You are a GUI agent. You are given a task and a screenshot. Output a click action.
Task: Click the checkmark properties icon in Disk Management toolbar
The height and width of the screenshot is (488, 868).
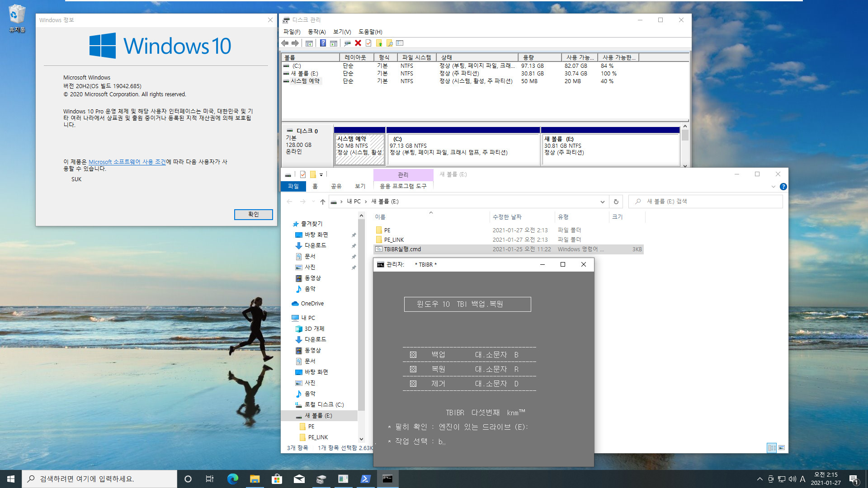coord(368,43)
